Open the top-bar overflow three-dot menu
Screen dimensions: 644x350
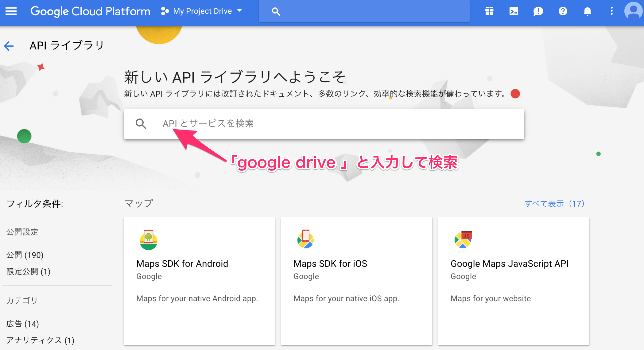(x=611, y=11)
